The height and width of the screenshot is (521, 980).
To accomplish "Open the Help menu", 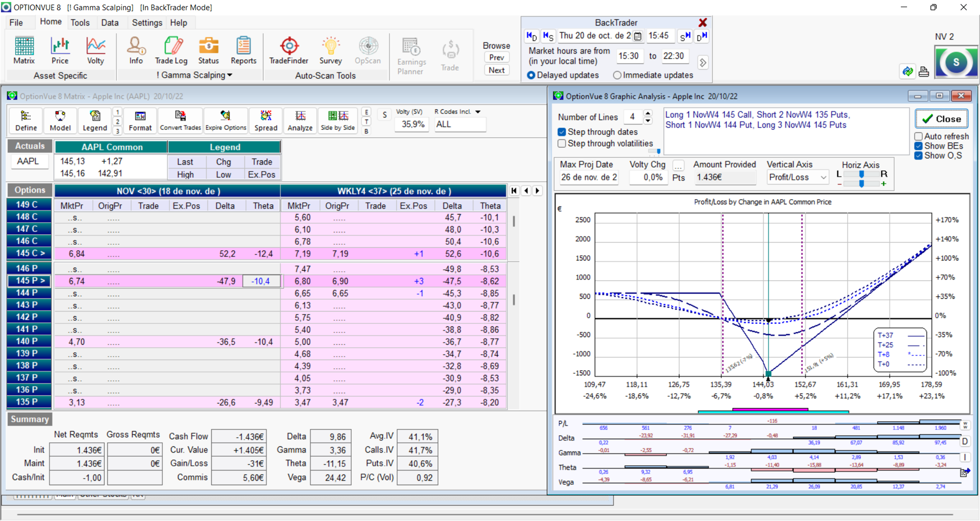I will pyautogui.click(x=178, y=23).
